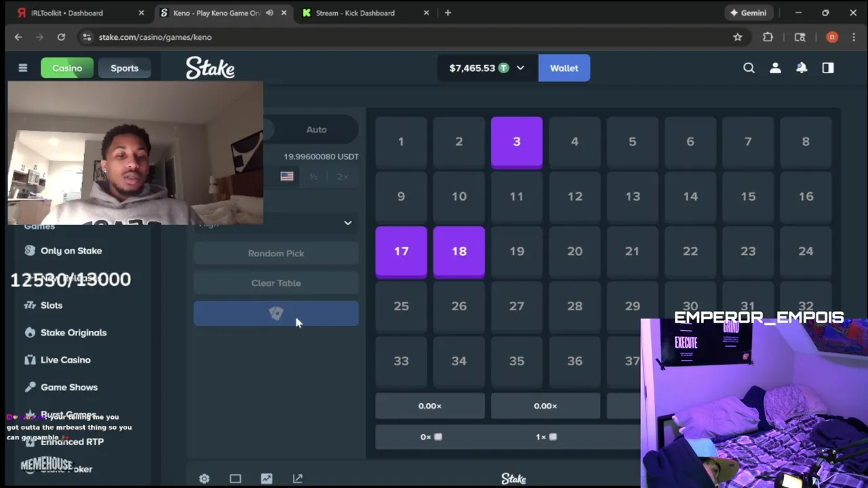
Task: Open a new browser tab
Action: (x=448, y=13)
